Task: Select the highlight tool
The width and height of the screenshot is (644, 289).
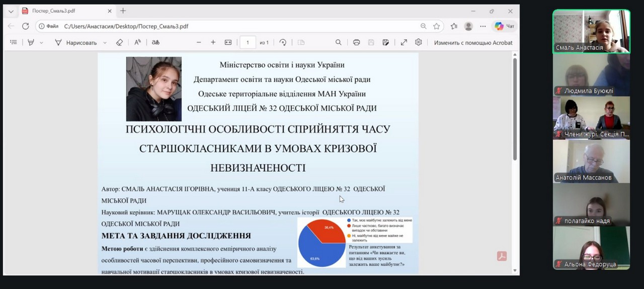Action: click(x=31, y=43)
